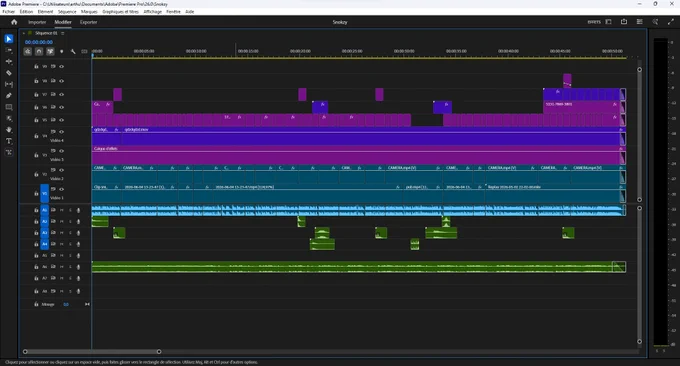
Task: Click horizontal zoom scrollbar left handle
Action: 25,352
